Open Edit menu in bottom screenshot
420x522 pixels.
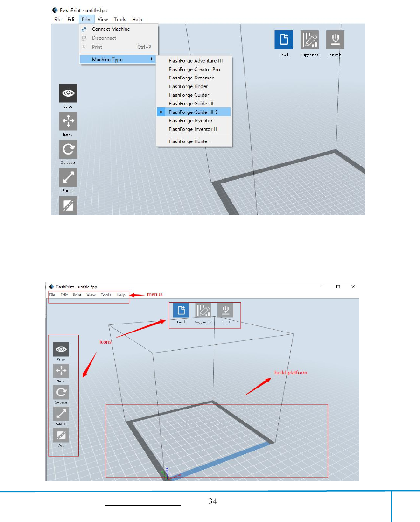coord(64,295)
